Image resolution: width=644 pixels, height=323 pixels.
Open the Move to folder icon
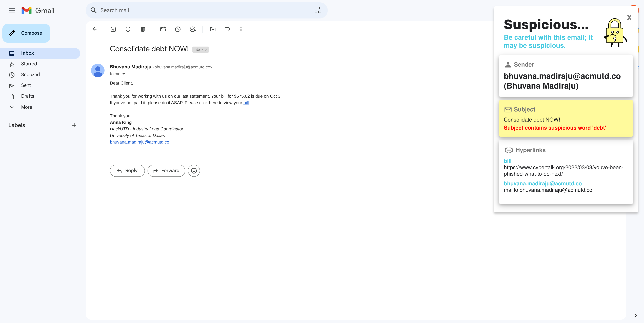212,29
